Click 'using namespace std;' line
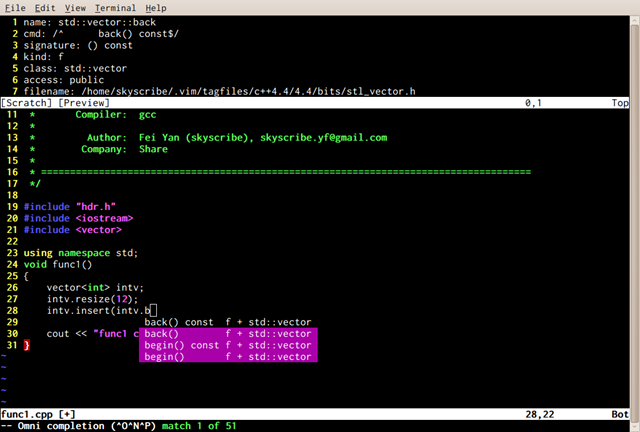 (81, 253)
